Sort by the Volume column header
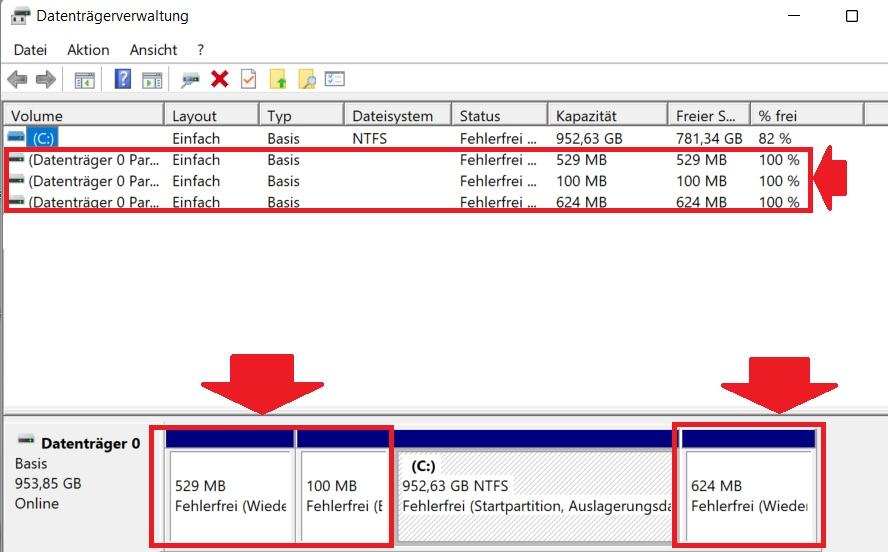 (x=84, y=115)
